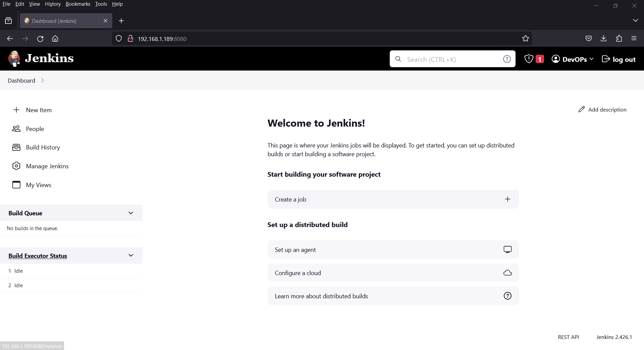Open the Edit menu
The height and width of the screenshot is (350, 644).
pyautogui.click(x=20, y=4)
